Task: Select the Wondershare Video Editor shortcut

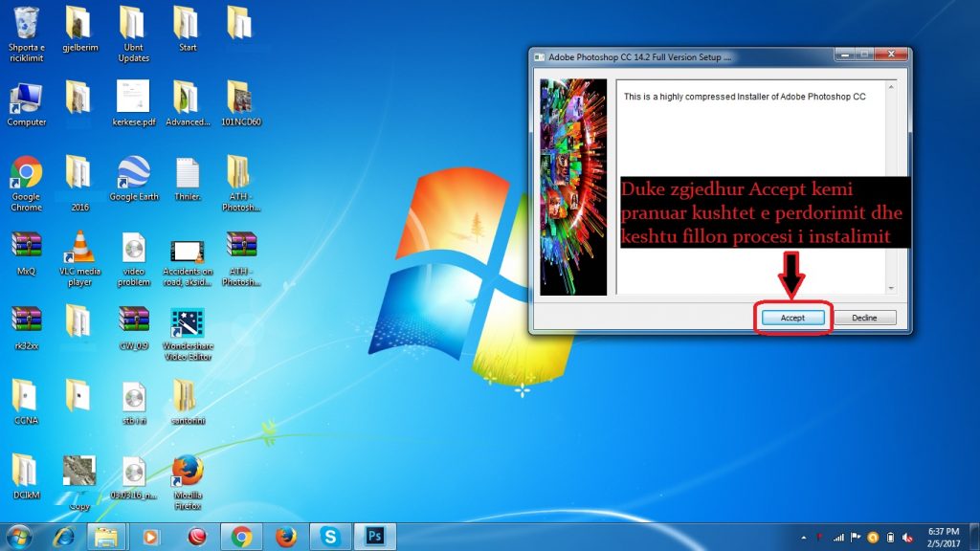Action: tap(188, 334)
